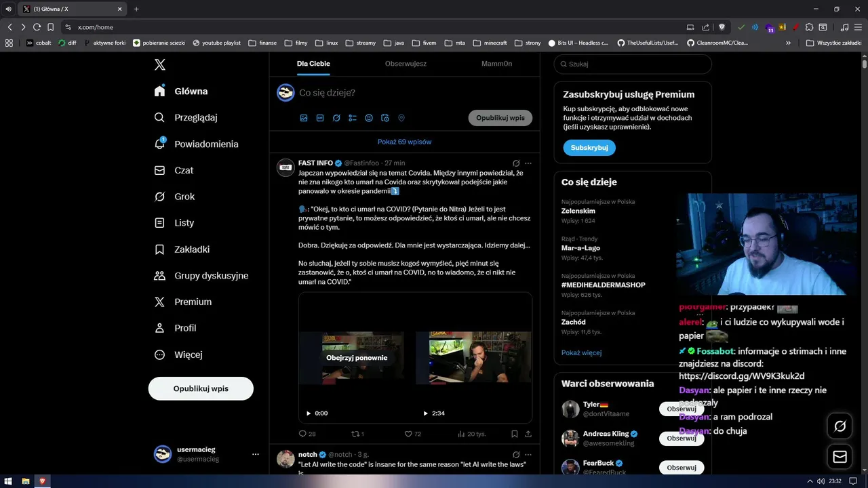The image size is (868, 488).
Task: Open emoji picker in the composer
Action: tap(369, 118)
